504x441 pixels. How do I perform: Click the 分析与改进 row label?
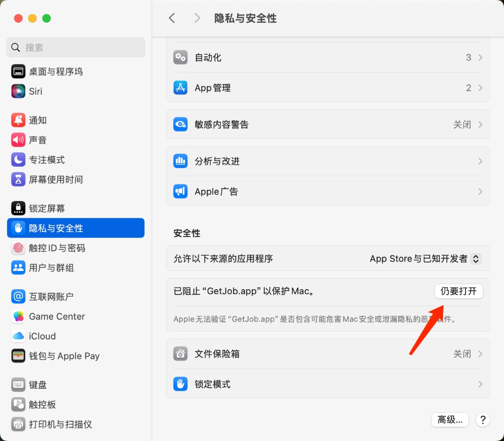(217, 161)
